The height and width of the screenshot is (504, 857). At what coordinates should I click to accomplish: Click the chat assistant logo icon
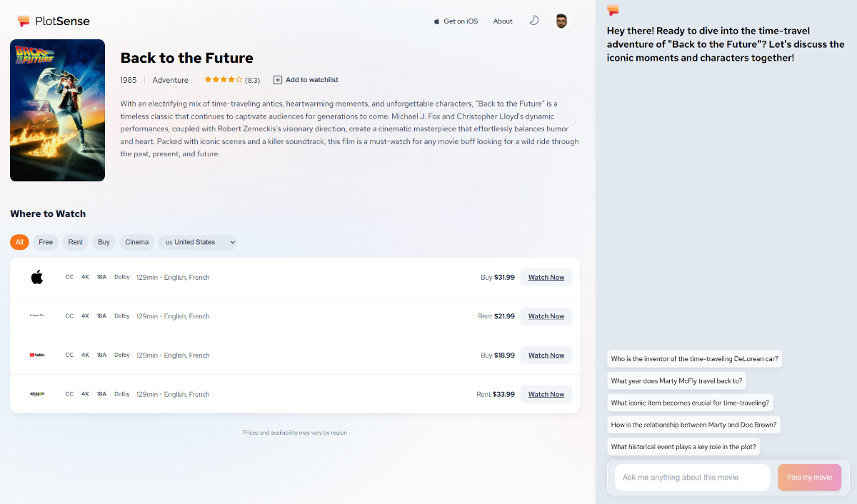click(613, 10)
